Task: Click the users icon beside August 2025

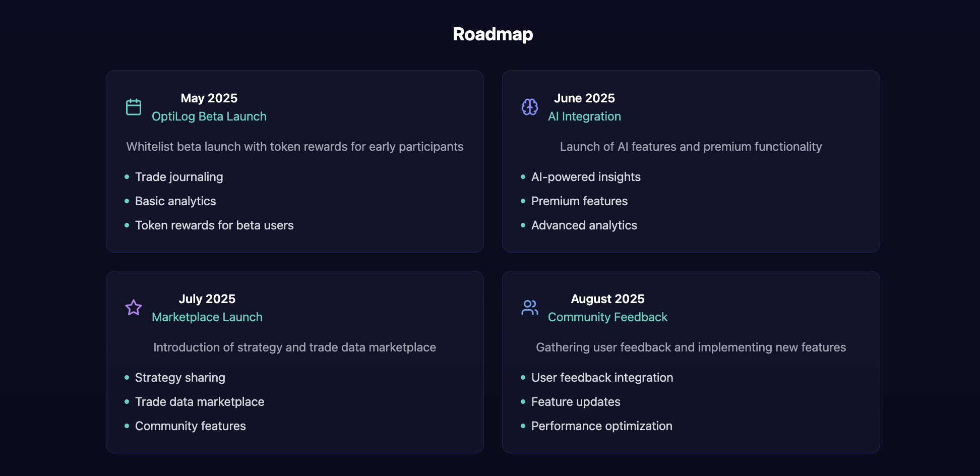Action: pos(530,308)
